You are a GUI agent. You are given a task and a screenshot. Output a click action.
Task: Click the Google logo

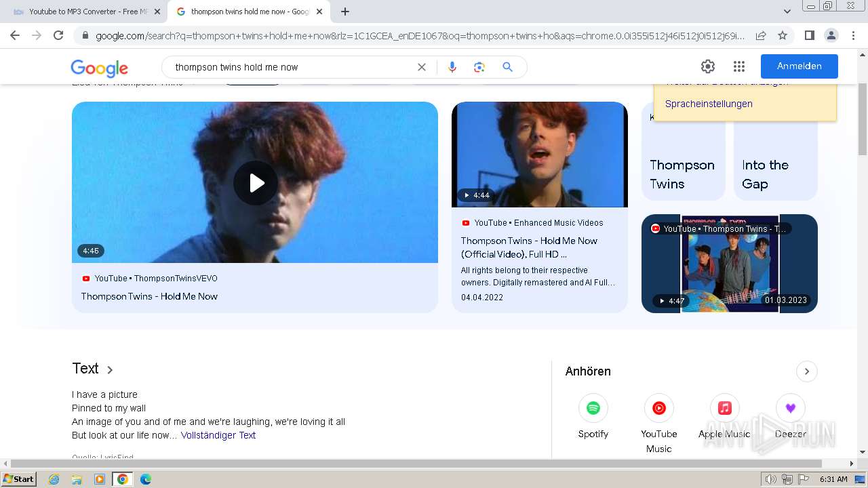click(x=99, y=68)
